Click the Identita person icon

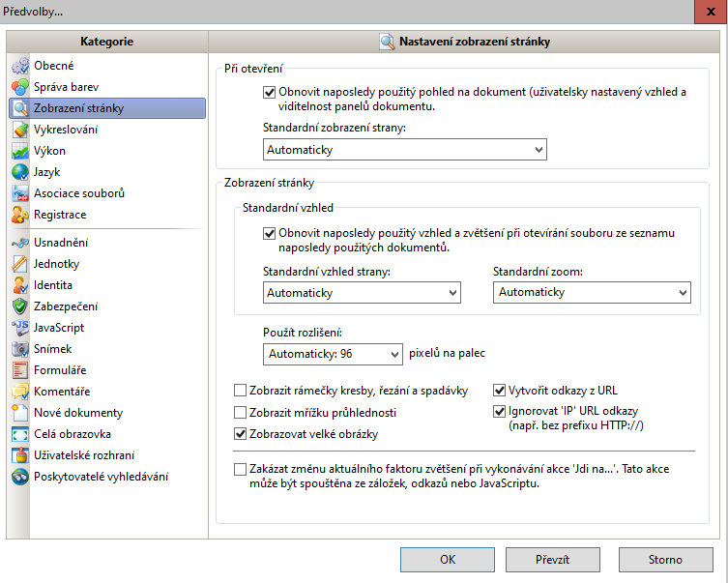[20, 285]
